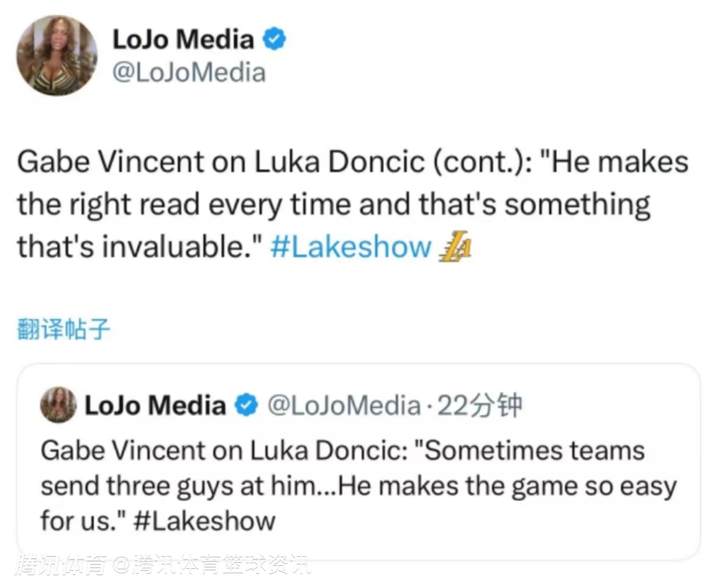Click the @腾讯体育篮球资讯 watermark text
Screen dimensions: 717x588
point(211,565)
